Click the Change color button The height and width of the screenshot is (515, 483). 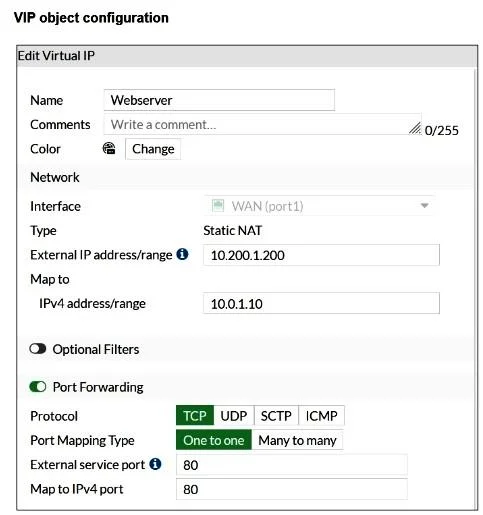pyautogui.click(x=153, y=149)
